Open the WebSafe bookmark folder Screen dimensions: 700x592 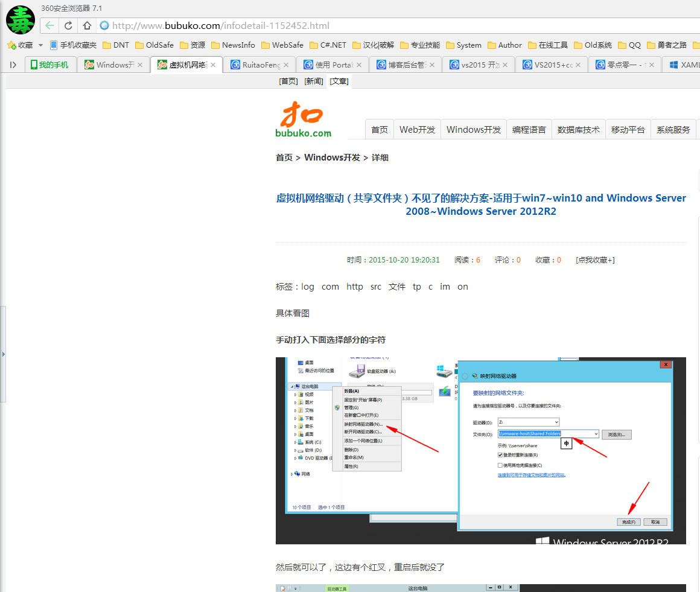pyautogui.click(x=282, y=45)
